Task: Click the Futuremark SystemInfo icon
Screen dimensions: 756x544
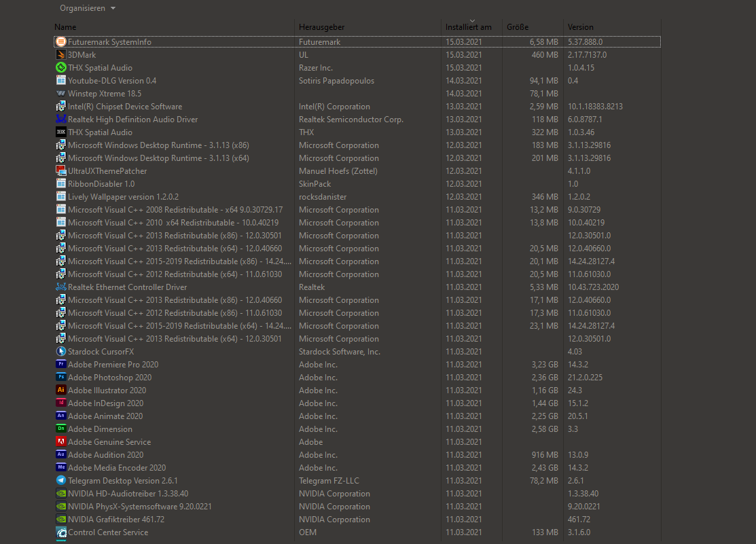Action: click(60, 42)
